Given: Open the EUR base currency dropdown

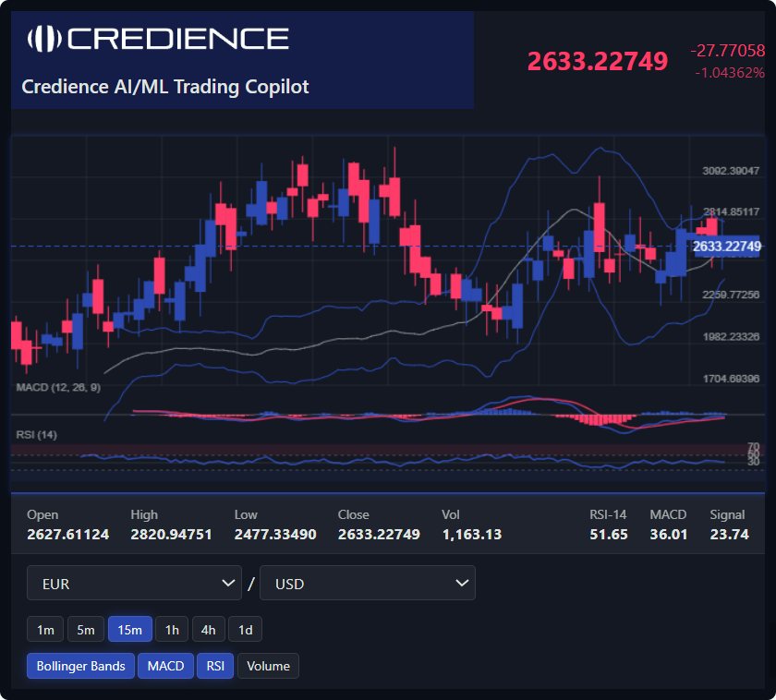Looking at the screenshot, I should tap(134, 584).
